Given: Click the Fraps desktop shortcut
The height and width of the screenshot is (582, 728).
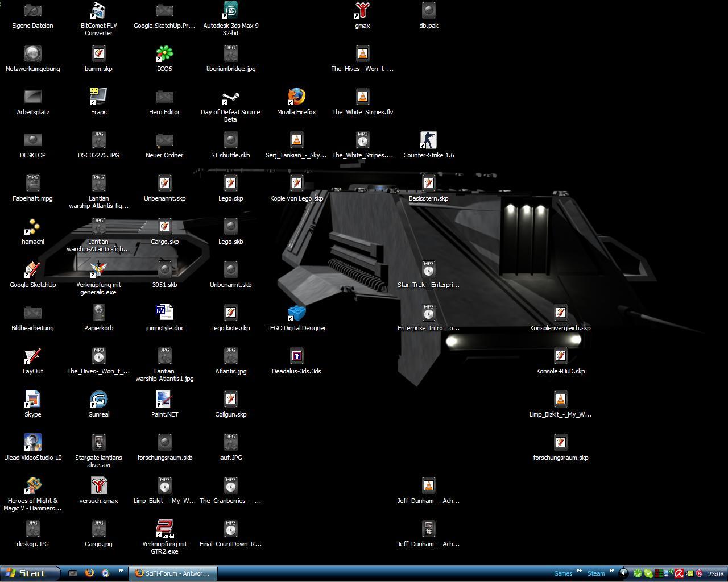Looking at the screenshot, I should click(x=98, y=97).
